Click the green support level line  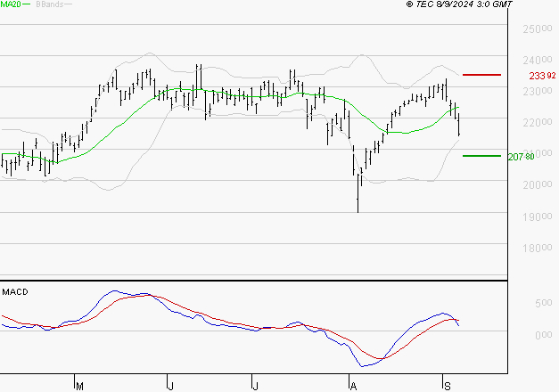coord(481,156)
